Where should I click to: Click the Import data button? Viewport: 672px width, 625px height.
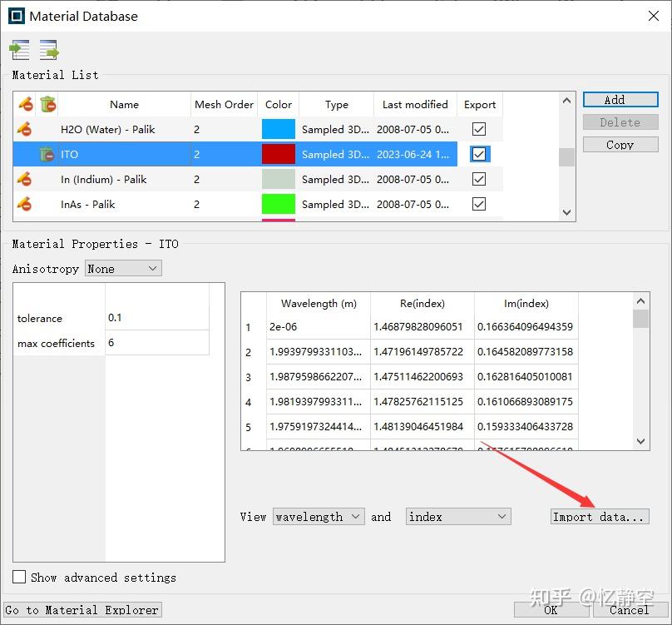(x=600, y=516)
